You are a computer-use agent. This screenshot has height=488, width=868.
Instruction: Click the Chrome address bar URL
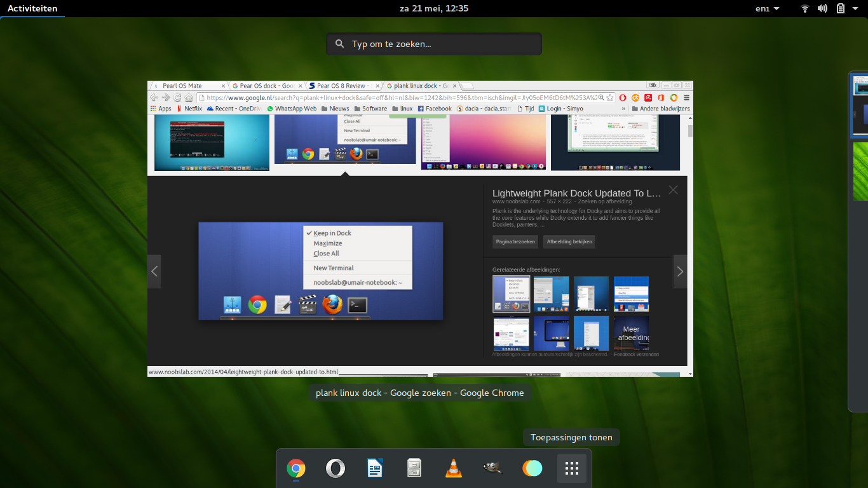coord(398,98)
